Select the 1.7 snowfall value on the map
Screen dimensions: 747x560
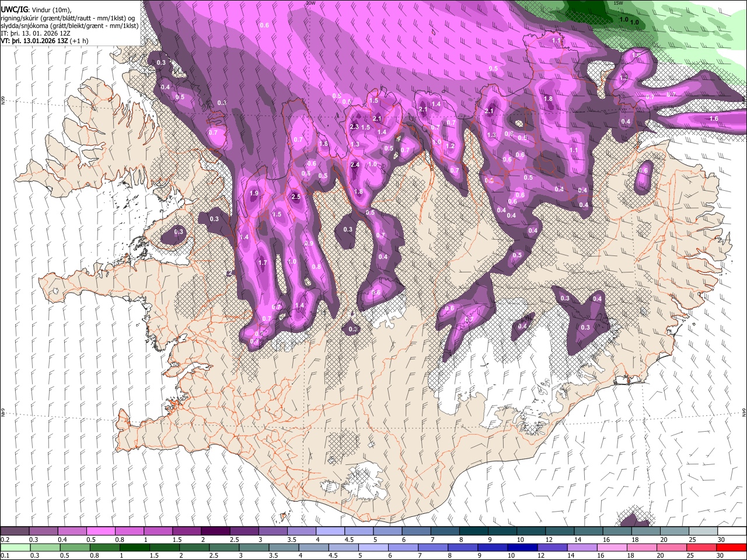[263, 263]
